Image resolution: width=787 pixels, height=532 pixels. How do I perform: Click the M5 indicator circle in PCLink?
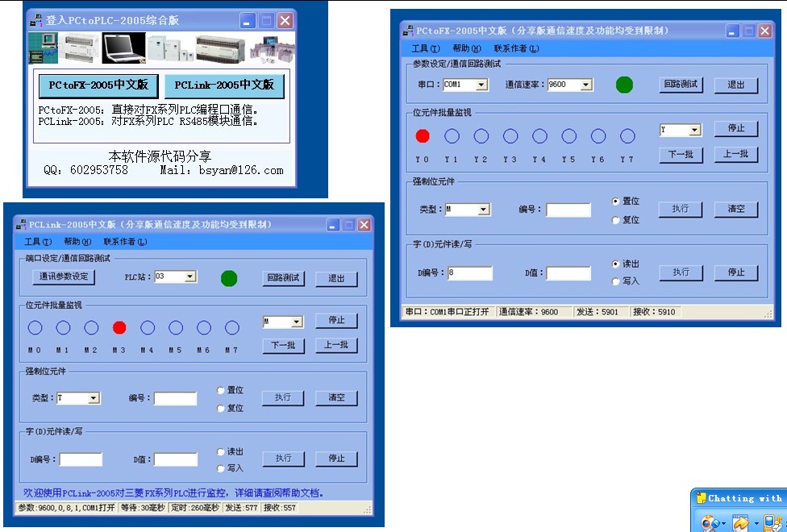(175, 328)
